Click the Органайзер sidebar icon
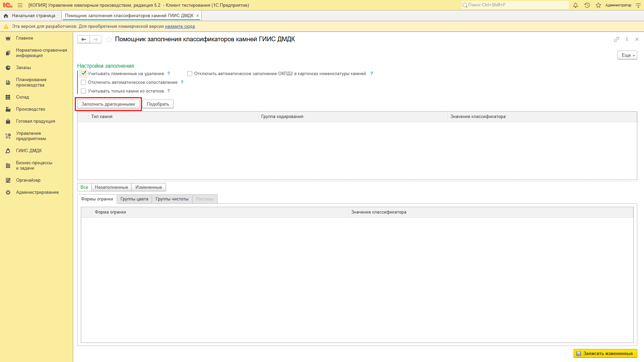The image size is (644, 362). click(x=8, y=180)
